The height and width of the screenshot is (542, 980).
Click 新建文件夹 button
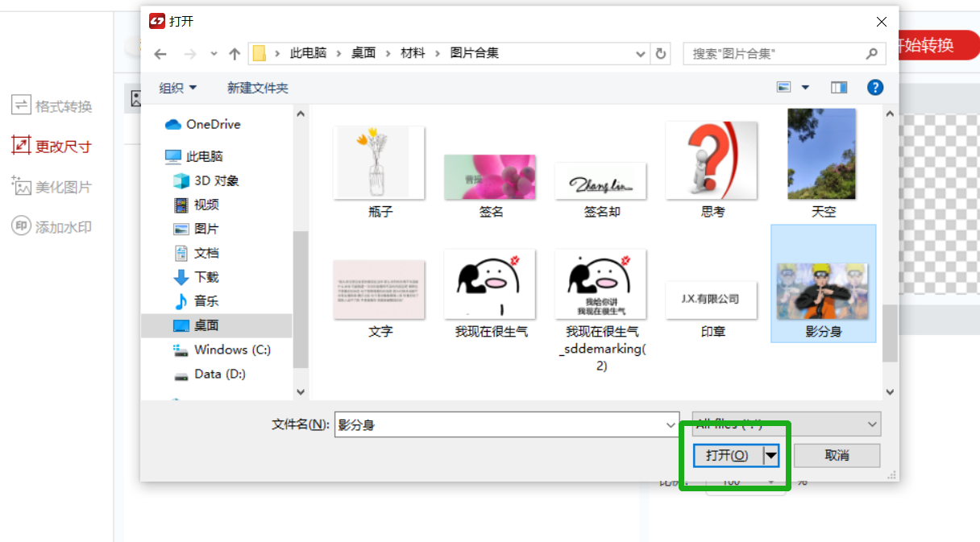point(257,88)
